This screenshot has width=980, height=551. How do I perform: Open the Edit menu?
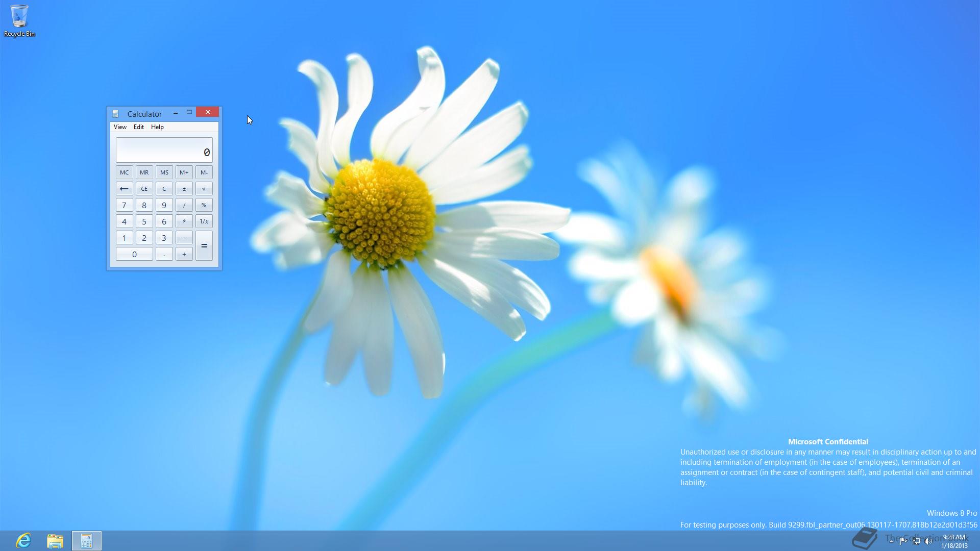pos(139,127)
